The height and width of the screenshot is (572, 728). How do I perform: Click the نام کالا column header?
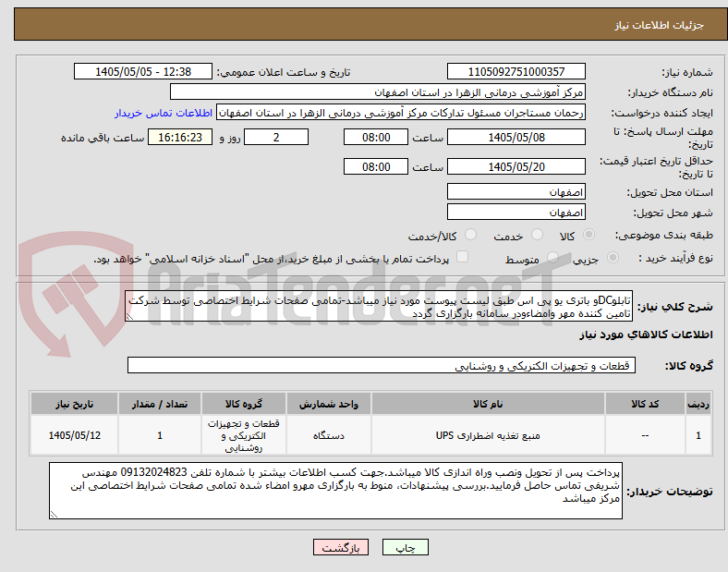click(488, 404)
